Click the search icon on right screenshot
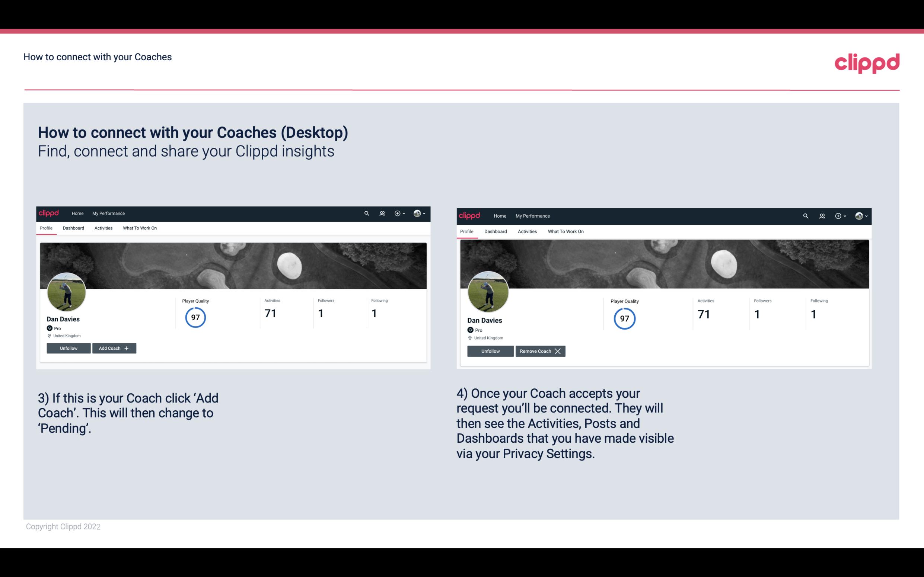The height and width of the screenshot is (577, 924). (806, 215)
